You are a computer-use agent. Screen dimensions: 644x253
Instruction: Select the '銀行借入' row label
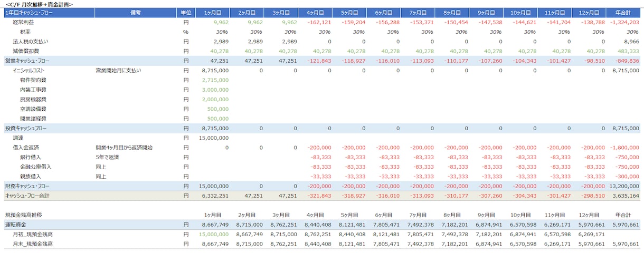pos(31,157)
